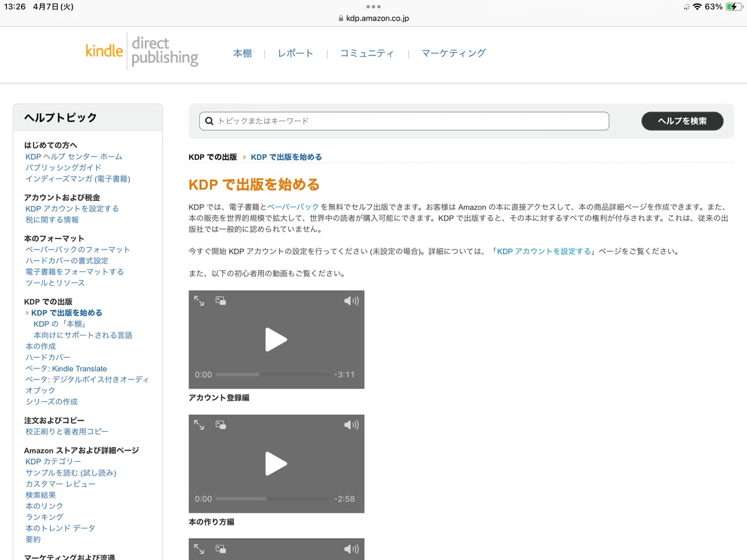Viewport: 747px width, 560px height.
Task: Open 要約 sidebar link
Action: point(33,539)
